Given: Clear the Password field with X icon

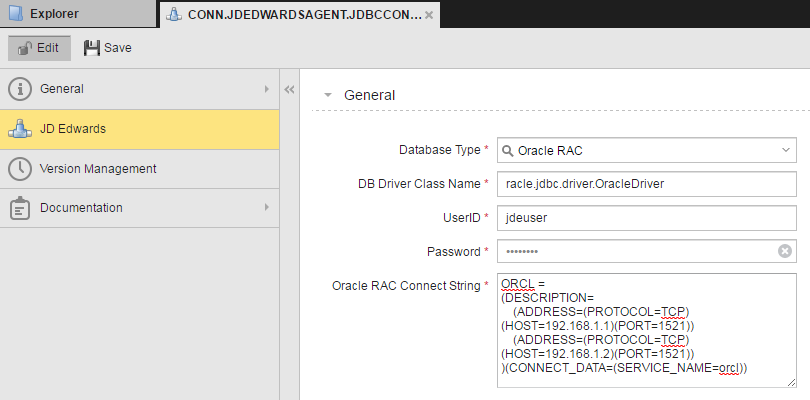Looking at the screenshot, I should pos(785,252).
